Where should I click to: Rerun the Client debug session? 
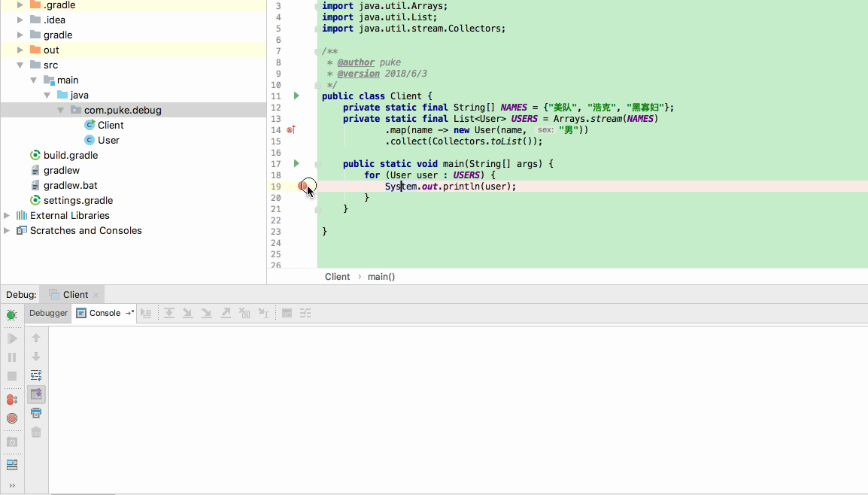pos(11,316)
